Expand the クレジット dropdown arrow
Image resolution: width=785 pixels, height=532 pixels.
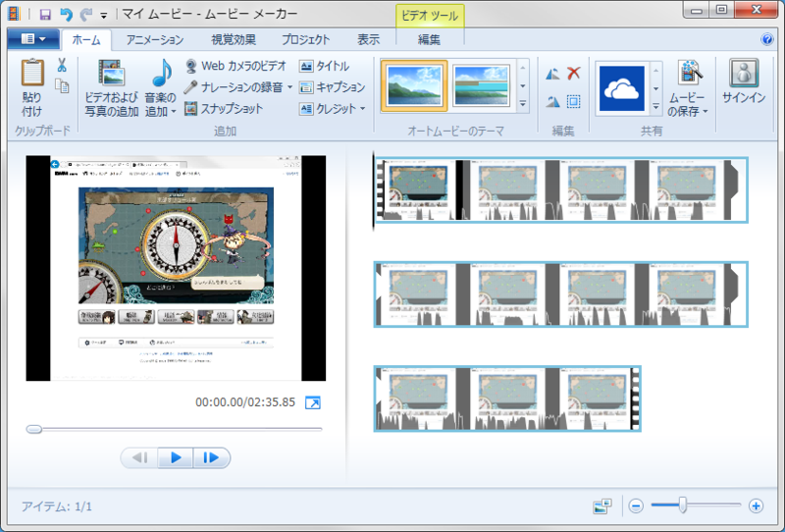coord(362,109)
